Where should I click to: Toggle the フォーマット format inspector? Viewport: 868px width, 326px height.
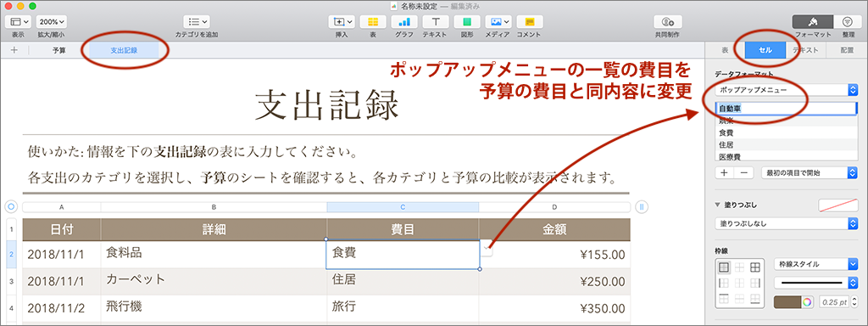[x=813, y=21]
